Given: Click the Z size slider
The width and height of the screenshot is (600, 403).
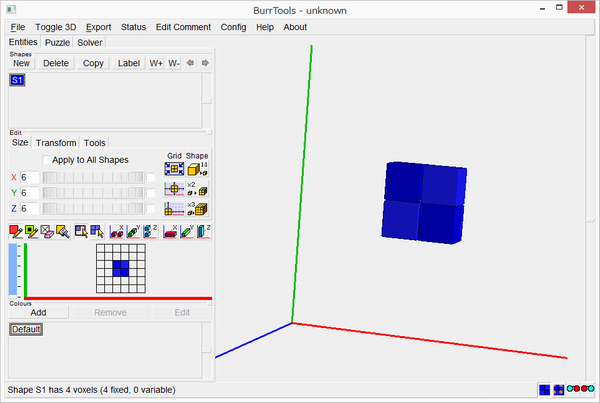Looking at the screenshot, I should click(93, 209).
